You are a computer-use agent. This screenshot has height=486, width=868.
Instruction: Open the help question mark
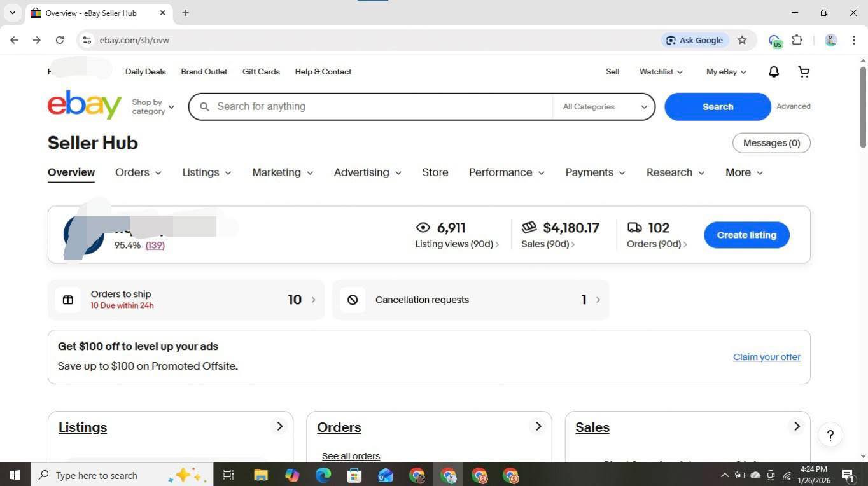click(x=830, y=436)
